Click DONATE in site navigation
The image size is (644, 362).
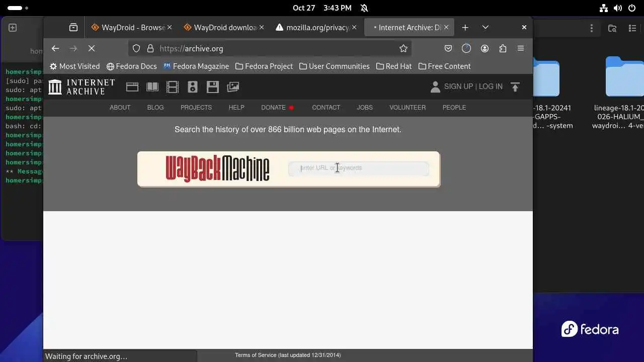(x=273, y=108)
